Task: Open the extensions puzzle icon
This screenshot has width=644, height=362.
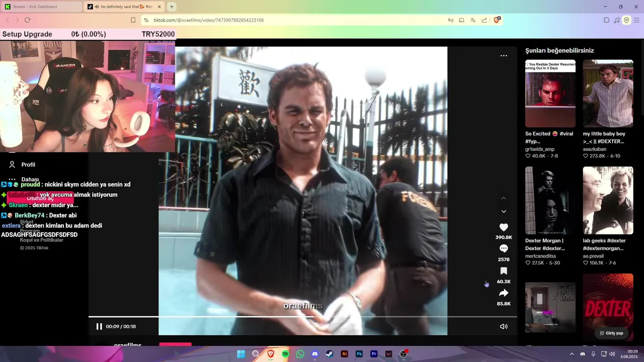Action: (606, 20)
